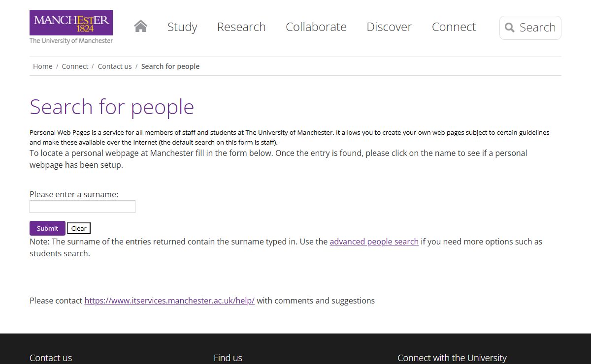
Task: Click Home in the breadcrumb trail
Action: (43, 66)
